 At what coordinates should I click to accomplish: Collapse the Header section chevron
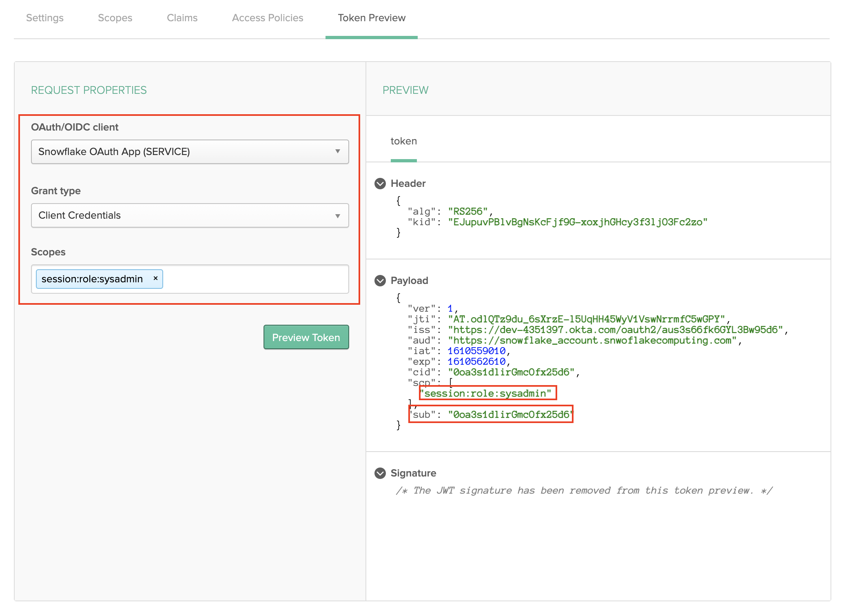pyautogui.click(x=380, y=184)
